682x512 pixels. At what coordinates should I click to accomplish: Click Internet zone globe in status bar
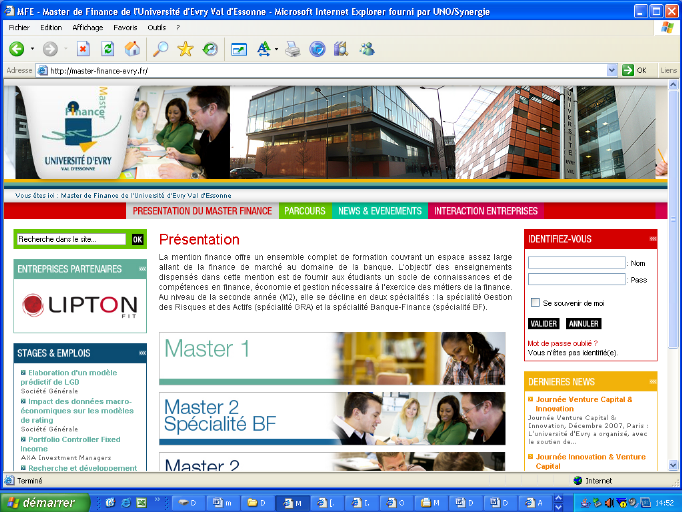click(x=578, y=481)
